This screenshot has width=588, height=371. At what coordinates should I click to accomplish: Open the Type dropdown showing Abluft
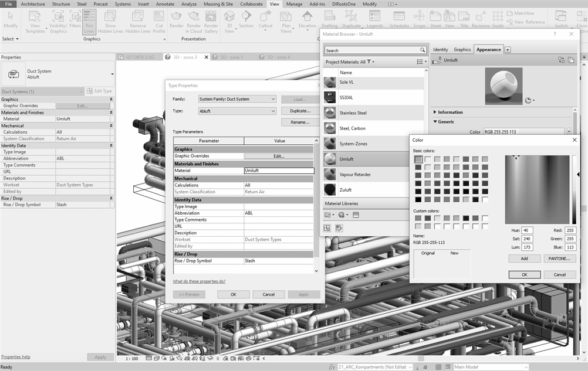[236, 111]
